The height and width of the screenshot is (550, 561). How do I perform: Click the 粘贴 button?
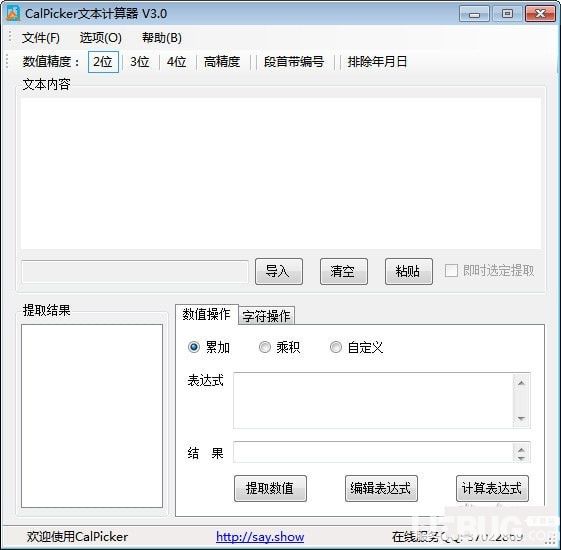(409, 271)
